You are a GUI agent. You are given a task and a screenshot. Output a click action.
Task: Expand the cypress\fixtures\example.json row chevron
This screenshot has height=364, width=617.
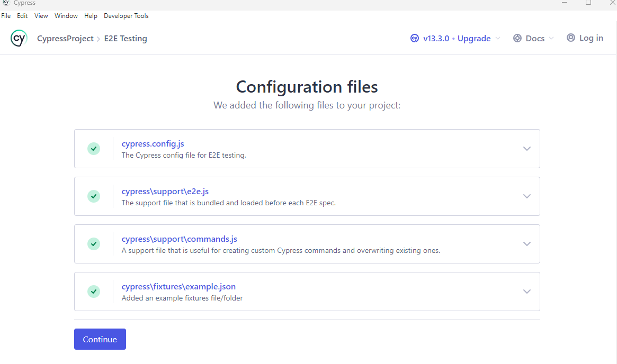click(x=527, y=292)
